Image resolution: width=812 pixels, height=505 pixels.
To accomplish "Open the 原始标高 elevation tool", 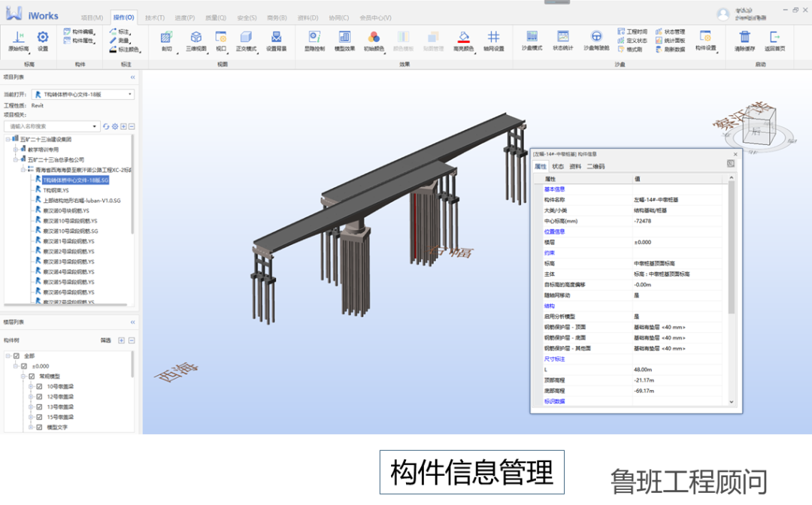I will (x=19, y=41).
